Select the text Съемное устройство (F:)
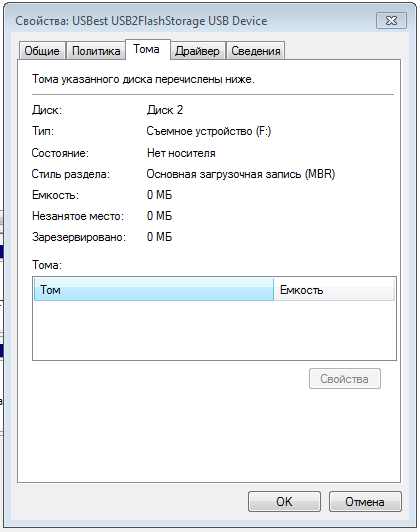 [209, 131]
